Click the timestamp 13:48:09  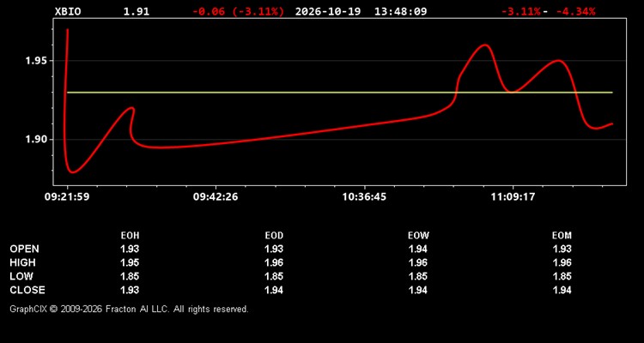tap(400, 11)
